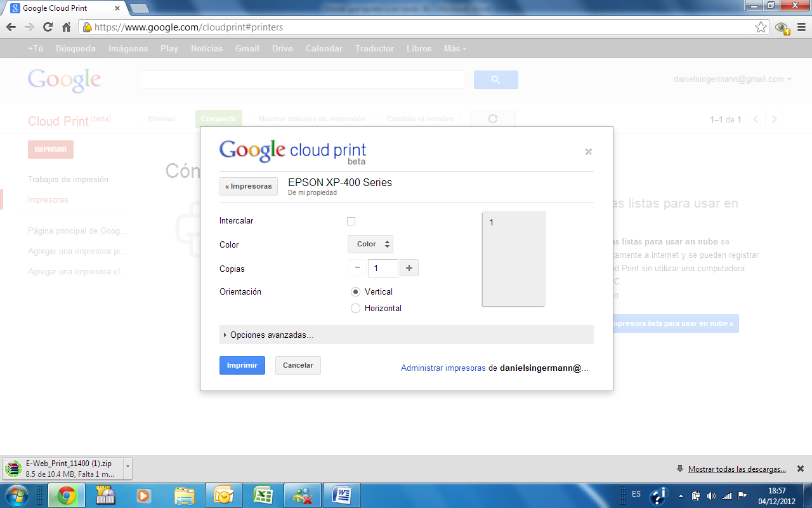Viewport: 812px width, 508px height.
Task: Open the account email dropdown
Action: 733,79
